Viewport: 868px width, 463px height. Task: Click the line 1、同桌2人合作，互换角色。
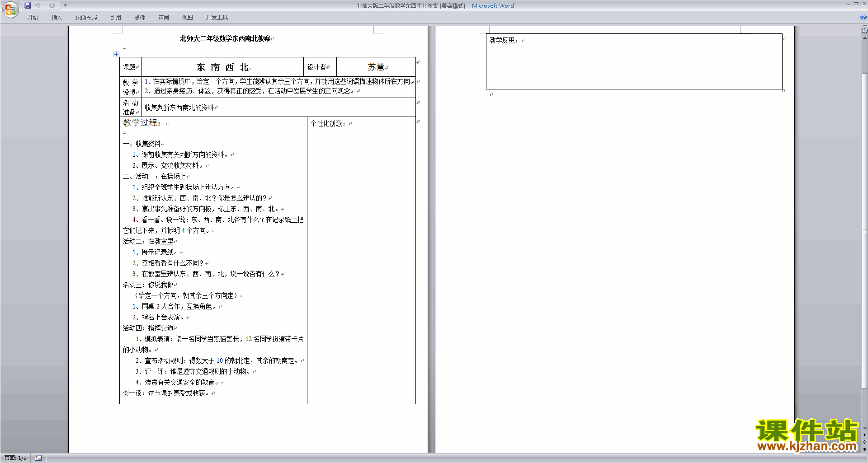click(175, 306)
